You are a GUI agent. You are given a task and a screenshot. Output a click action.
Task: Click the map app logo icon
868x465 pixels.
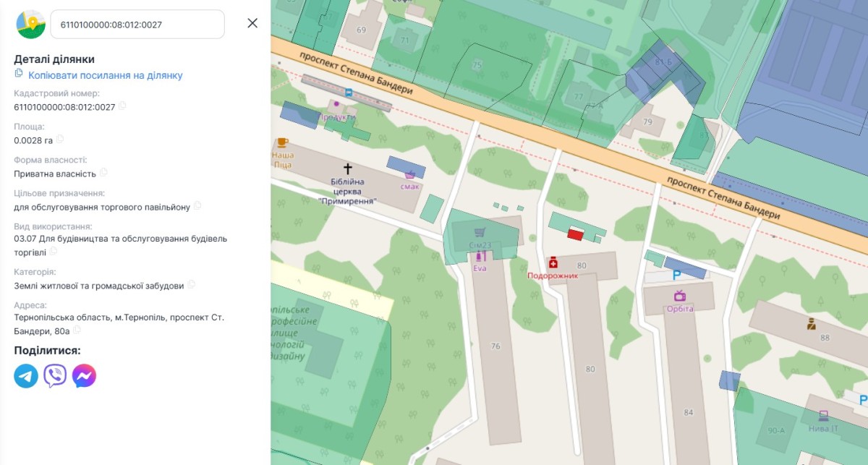pyautogui.click(x=30, y=25)
